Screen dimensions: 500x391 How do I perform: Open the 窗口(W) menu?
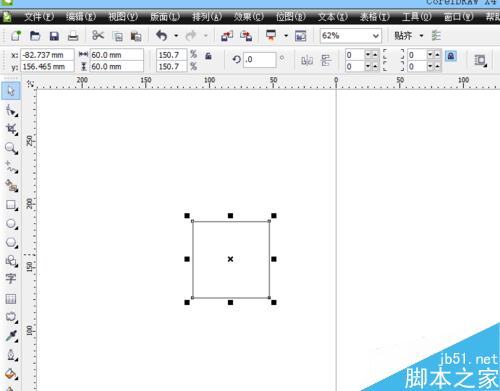pyautogui.click(x=459, y=16)
